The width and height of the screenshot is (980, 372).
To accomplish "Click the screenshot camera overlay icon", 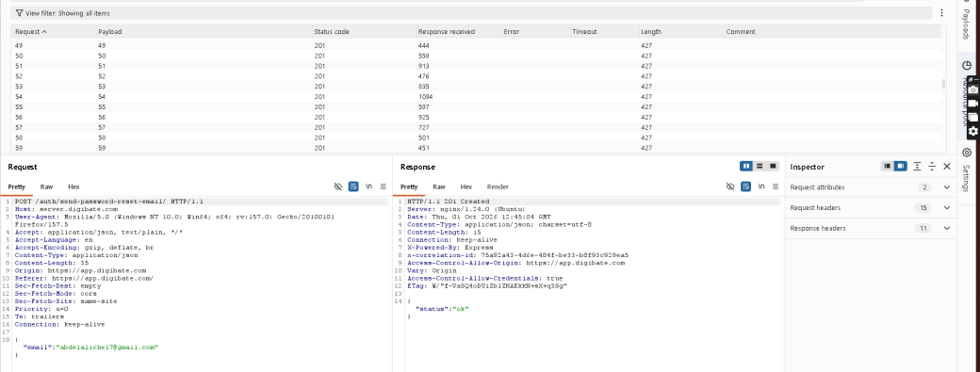I will click(x=973, y=89).
